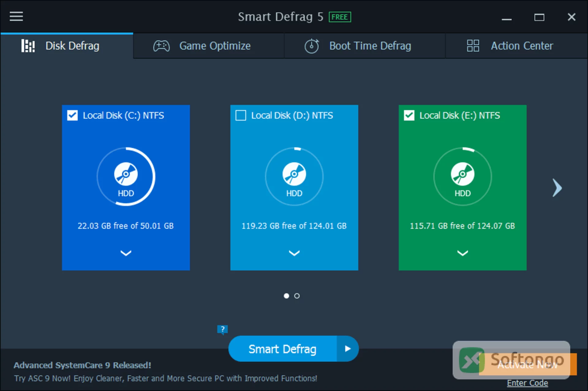The height and width of the screenshot is (391, 588).
Task: Switch to the Boot Time Defrag tab
Action: [365, 46]
